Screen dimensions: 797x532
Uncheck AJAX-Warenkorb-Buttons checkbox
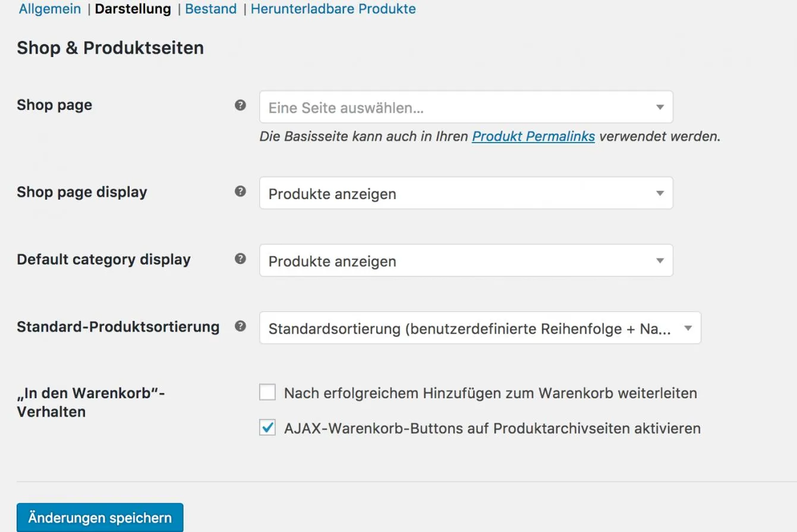point(267,427)
